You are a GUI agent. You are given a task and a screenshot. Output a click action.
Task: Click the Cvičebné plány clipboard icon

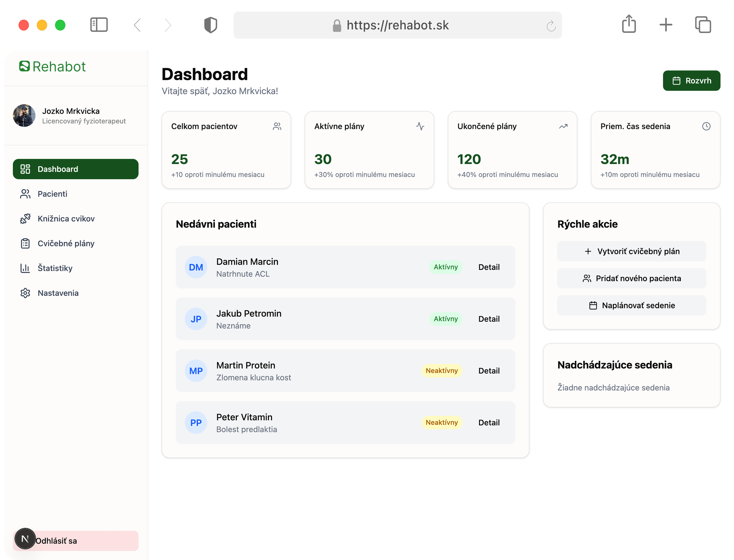[x=25, y=243]
